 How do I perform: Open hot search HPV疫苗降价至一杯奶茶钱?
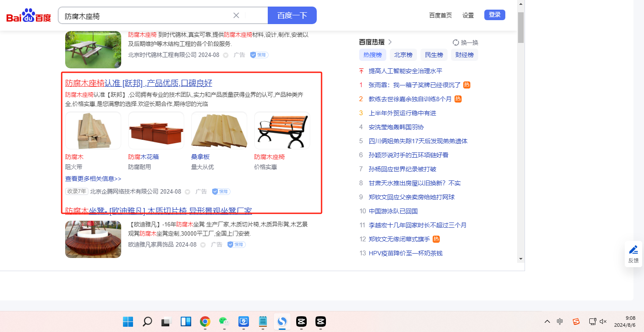tap(406, 253)
